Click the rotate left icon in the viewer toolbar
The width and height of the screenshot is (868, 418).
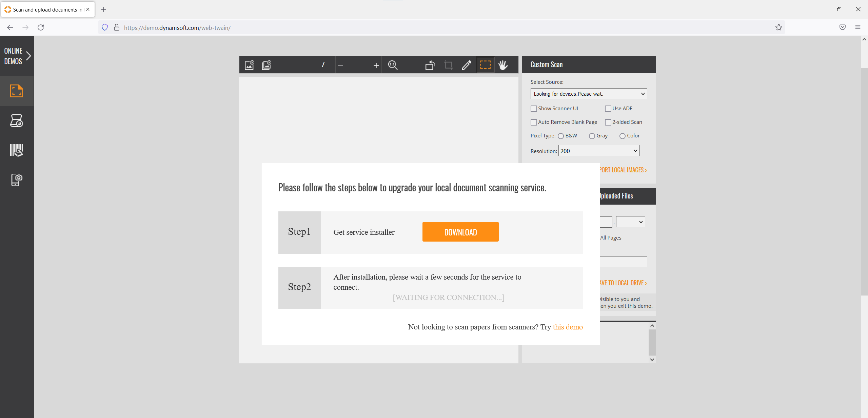pyautogui.click(x=430, y=65)
